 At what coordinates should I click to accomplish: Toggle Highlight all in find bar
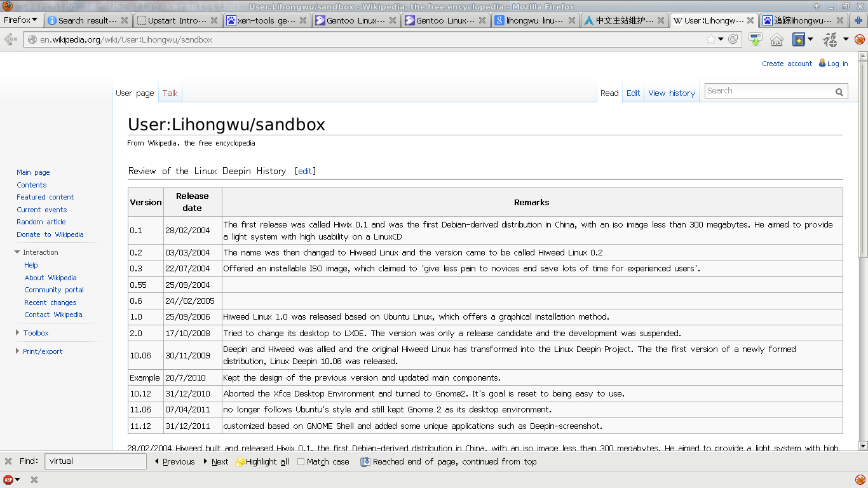pos(262,462)
